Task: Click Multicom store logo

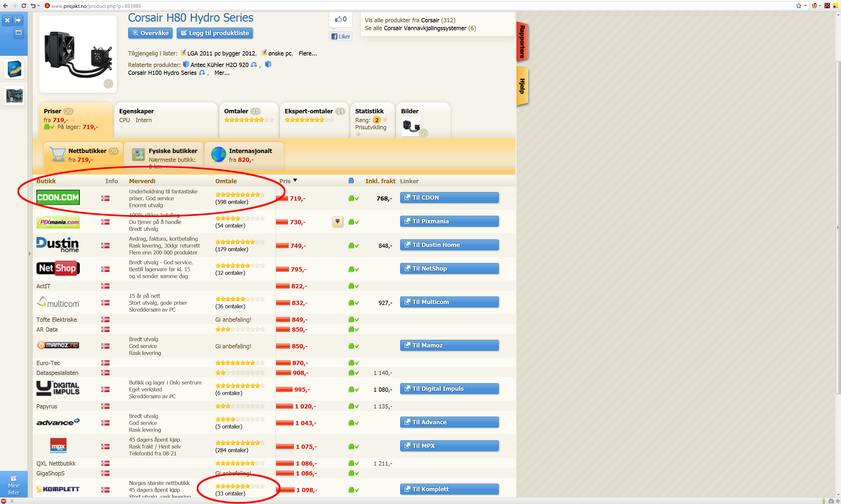Action: 58,302
